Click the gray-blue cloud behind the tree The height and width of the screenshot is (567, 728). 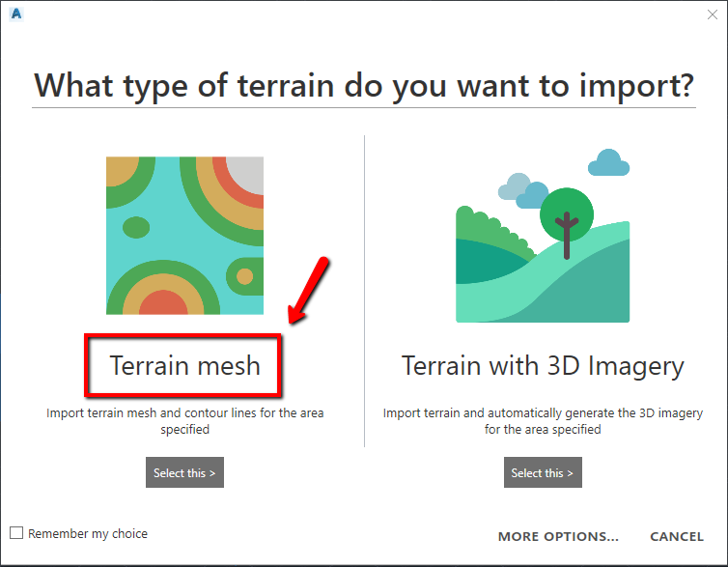515,186
